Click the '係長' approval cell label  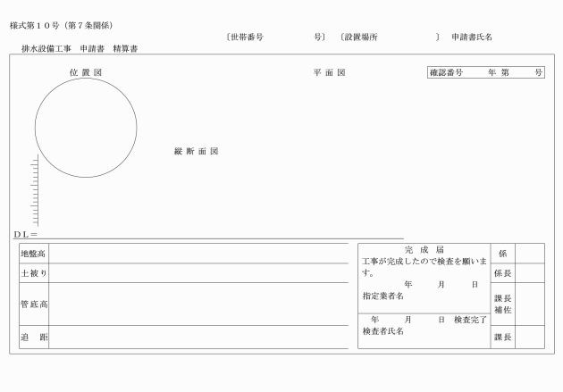tap(502, 273)
